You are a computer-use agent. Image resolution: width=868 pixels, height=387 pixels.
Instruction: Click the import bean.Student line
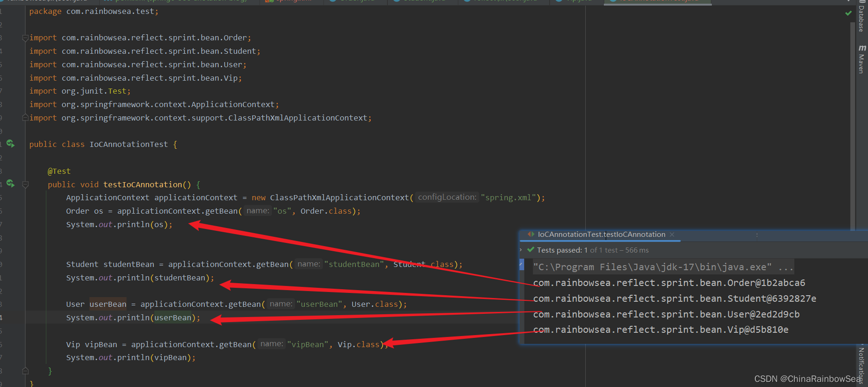tap(145, 51)
